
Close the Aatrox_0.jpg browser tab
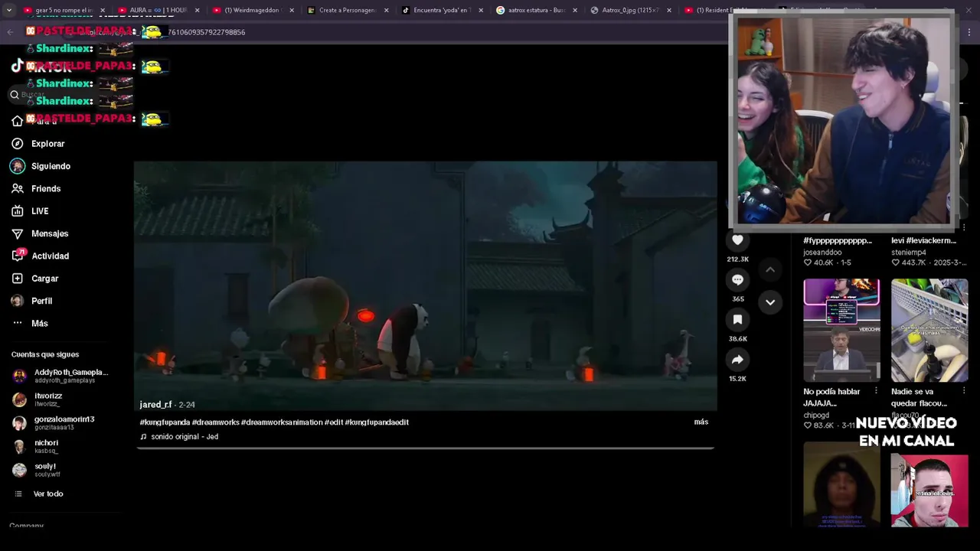click(x=669, y=11)
